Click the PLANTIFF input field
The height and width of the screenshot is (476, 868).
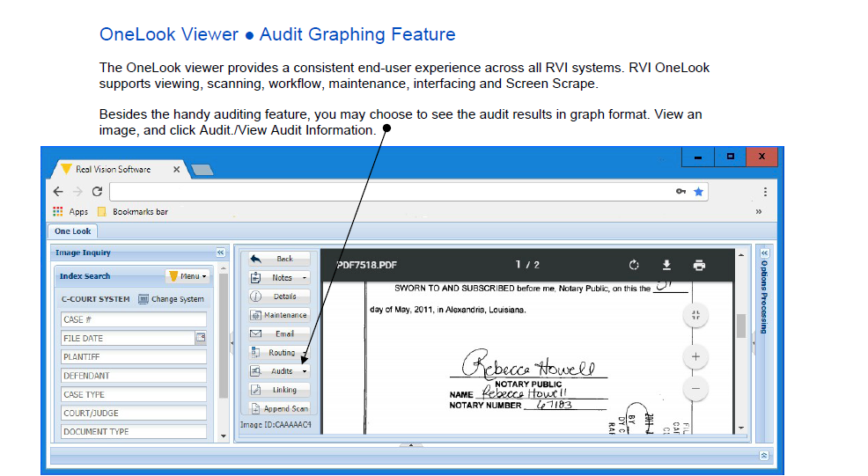(134, 357)
